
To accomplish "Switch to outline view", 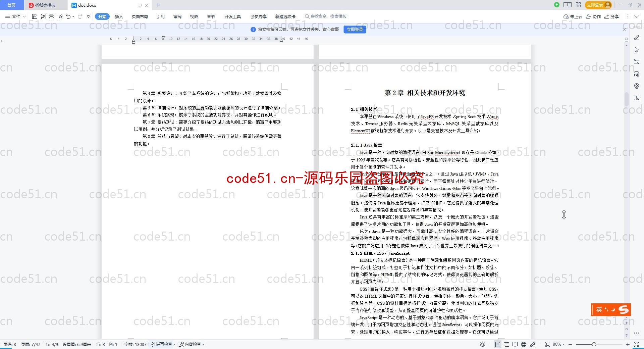I will point(506,344).
